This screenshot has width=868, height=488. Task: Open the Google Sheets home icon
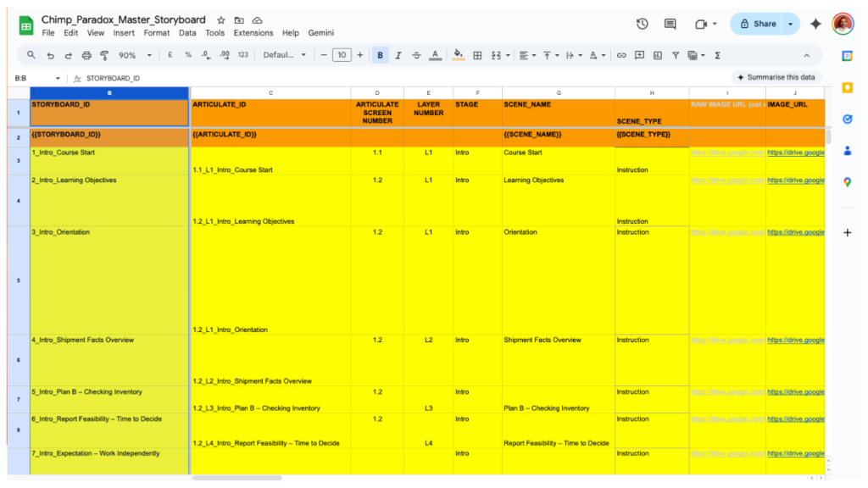click(26, 25)
